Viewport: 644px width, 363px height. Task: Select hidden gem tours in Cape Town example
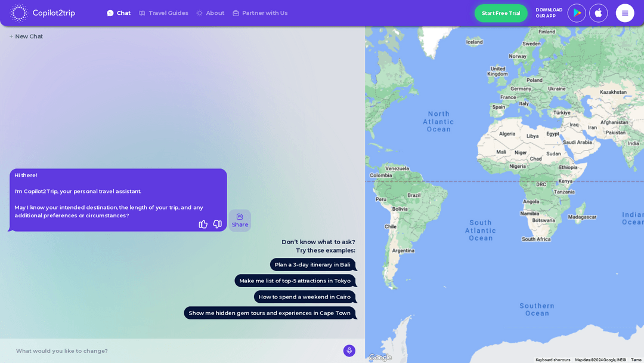tap(270, 313)
